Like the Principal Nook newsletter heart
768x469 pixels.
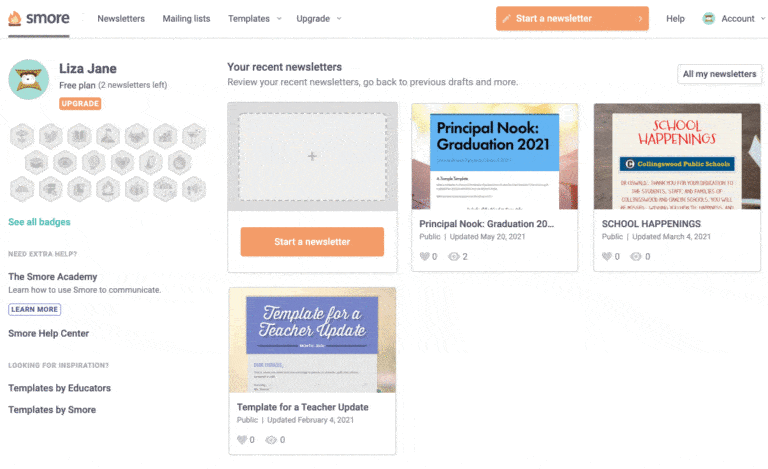(x=426, y=256)
